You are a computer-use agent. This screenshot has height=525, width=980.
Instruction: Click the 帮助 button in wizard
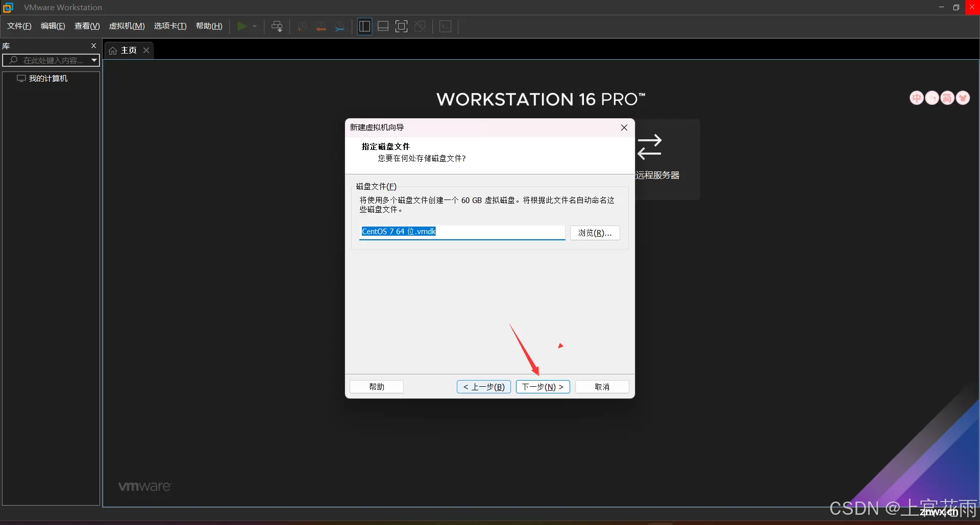click(377, 387)
